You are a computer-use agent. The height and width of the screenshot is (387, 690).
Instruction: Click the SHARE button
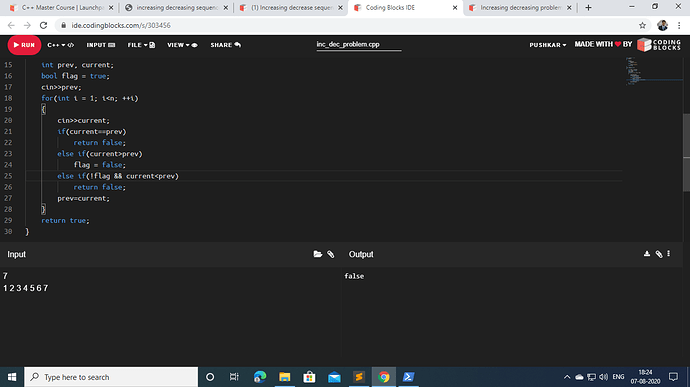pos(225,45)
